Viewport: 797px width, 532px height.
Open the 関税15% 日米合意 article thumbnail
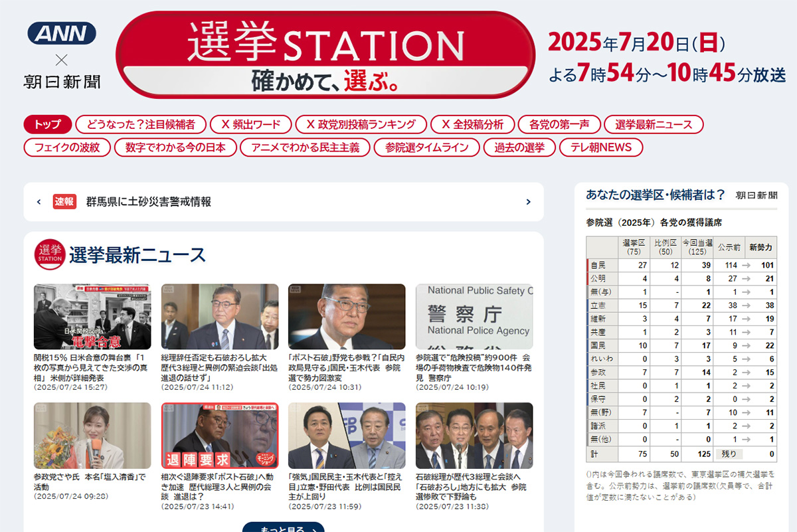click(x=92, y=317)
